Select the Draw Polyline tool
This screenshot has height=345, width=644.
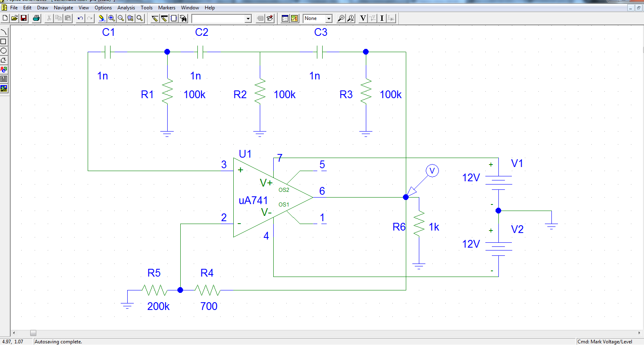coord(4,60)
